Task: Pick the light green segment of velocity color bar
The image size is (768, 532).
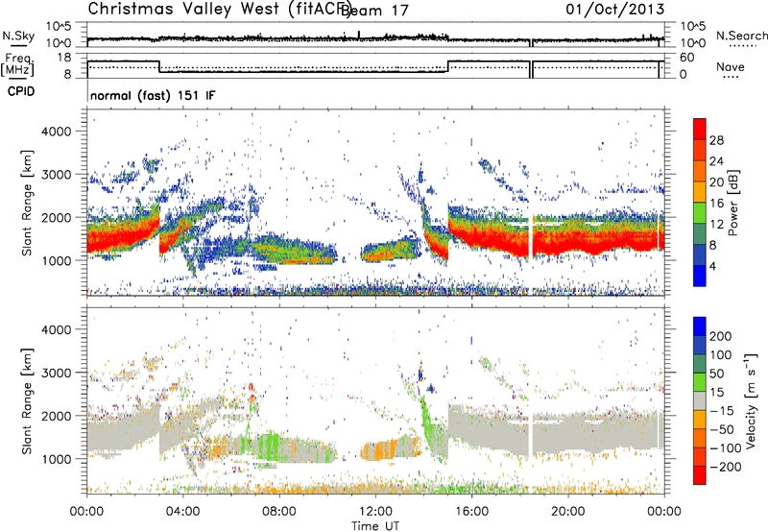Action: [x=700, y=382]
